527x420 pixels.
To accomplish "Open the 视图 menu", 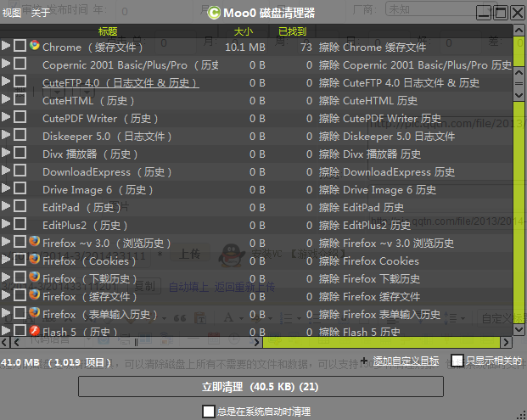I will pos(12,13).
